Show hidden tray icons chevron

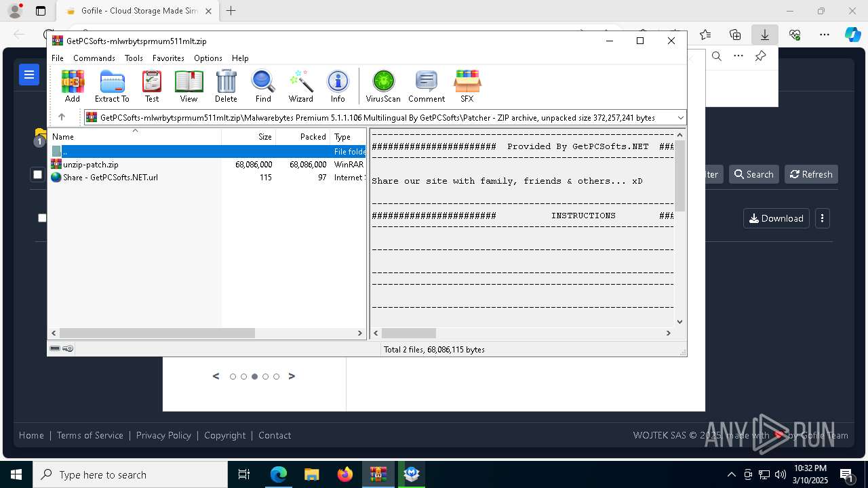pos(731,474)
